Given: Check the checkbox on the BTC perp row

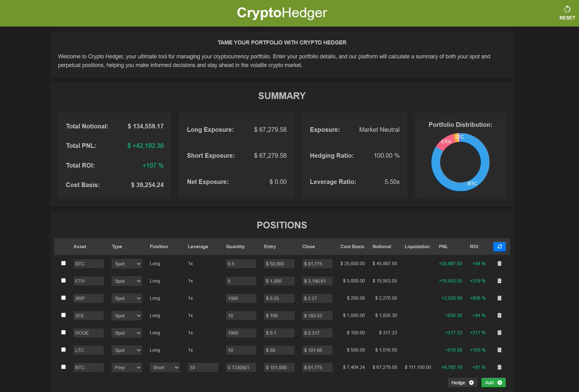Looking at the screenshot, I should pos(63,367).
